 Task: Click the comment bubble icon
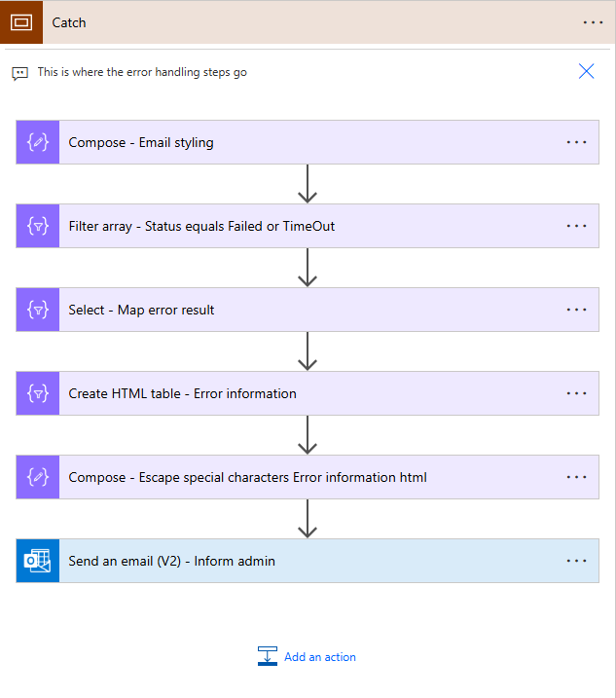(x=20, y=73)
